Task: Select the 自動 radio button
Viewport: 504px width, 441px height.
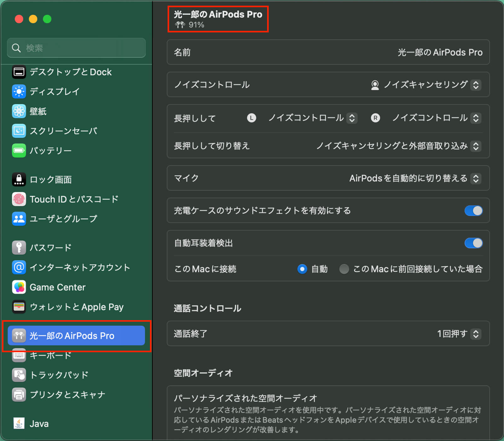Action: (x=302, y=269)
